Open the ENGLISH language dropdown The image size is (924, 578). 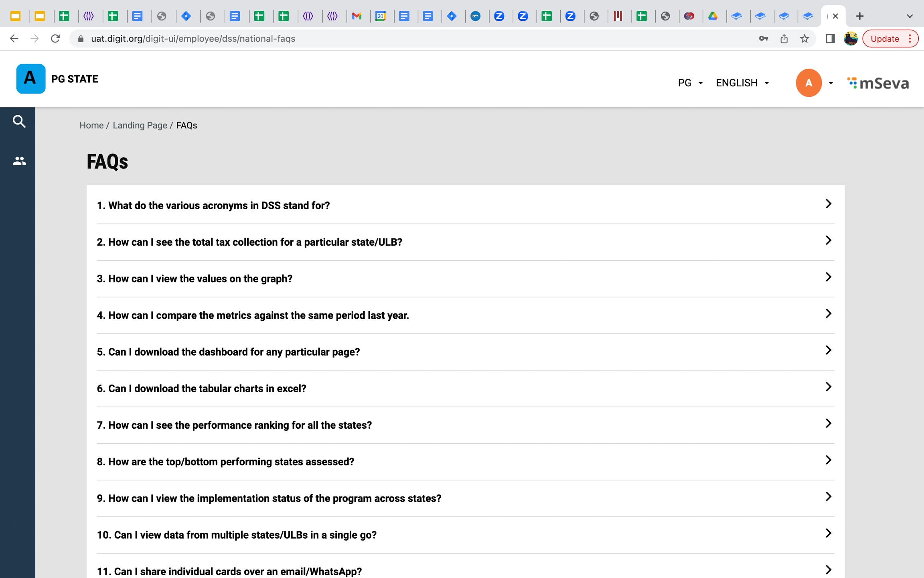coord(742,83)
